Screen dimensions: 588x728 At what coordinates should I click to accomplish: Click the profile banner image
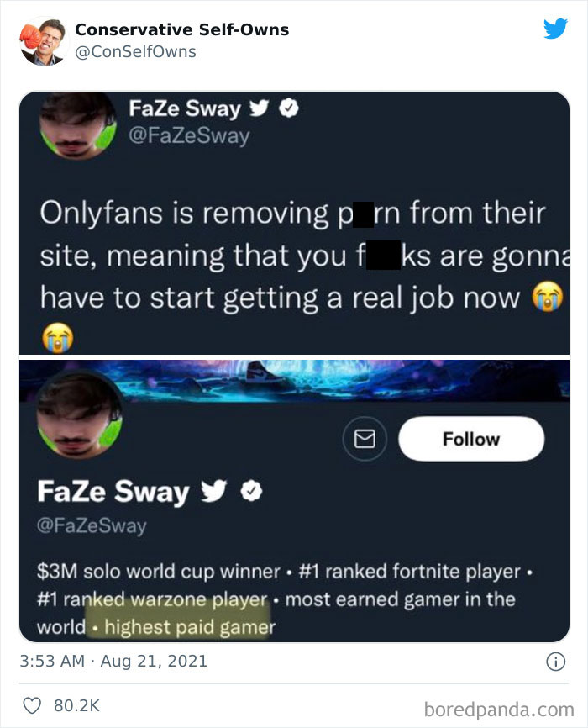pos(336,380)
